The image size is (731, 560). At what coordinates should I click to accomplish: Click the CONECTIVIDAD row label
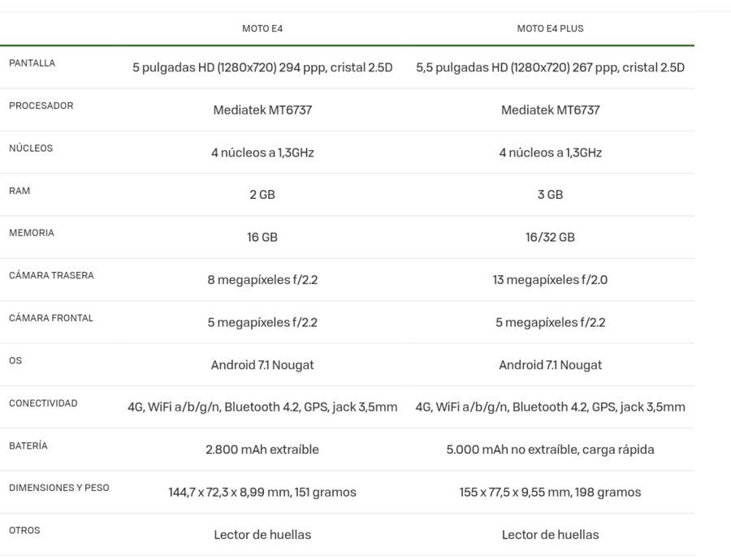click(x=43, y=403)
